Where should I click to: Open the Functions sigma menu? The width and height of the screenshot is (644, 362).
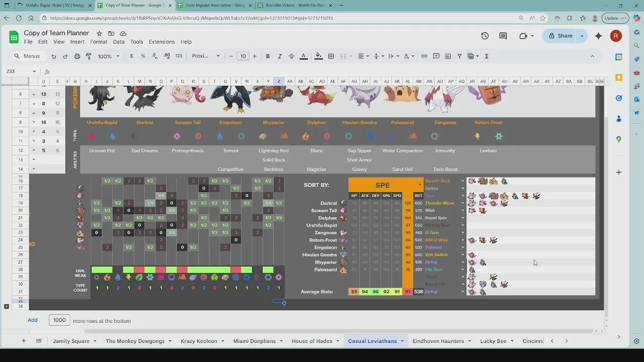click(487, 56)
